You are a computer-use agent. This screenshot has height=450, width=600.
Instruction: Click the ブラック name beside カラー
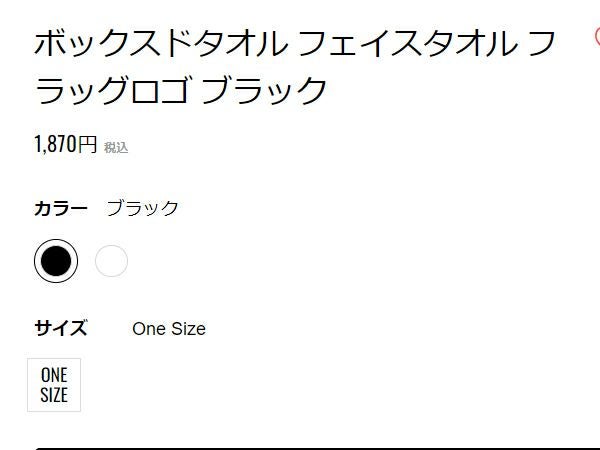coord(142,208)
